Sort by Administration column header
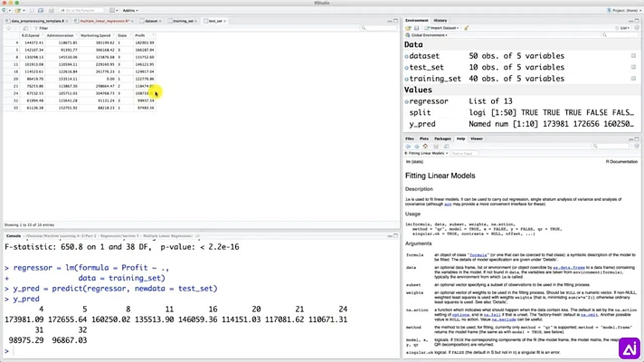The image size is (644, 362). [x=61, y=35]
